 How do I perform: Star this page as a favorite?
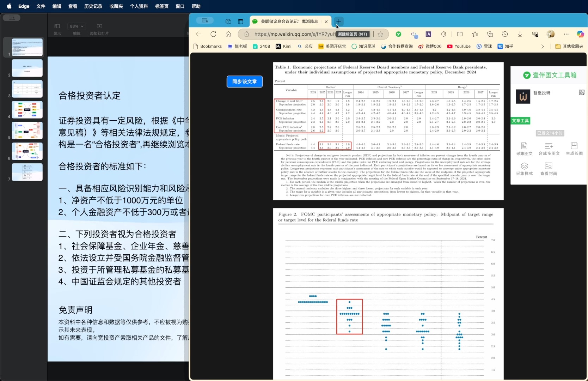[380, 34]
